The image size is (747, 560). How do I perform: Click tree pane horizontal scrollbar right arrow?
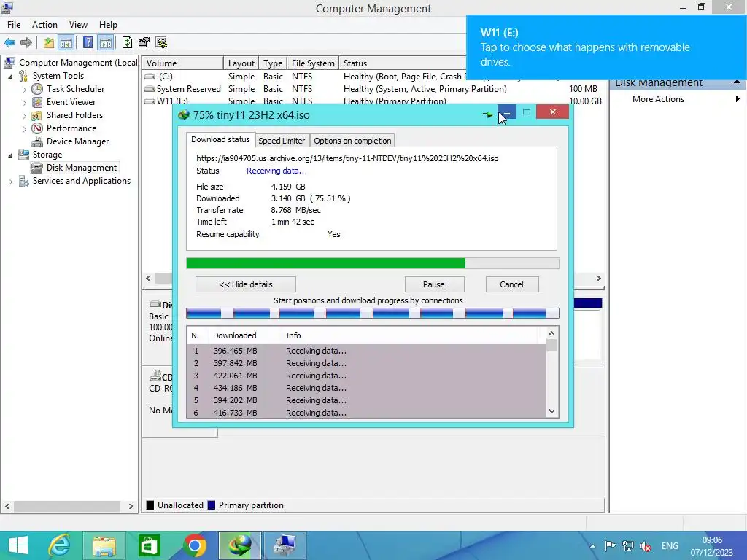[x=131, y=506]
